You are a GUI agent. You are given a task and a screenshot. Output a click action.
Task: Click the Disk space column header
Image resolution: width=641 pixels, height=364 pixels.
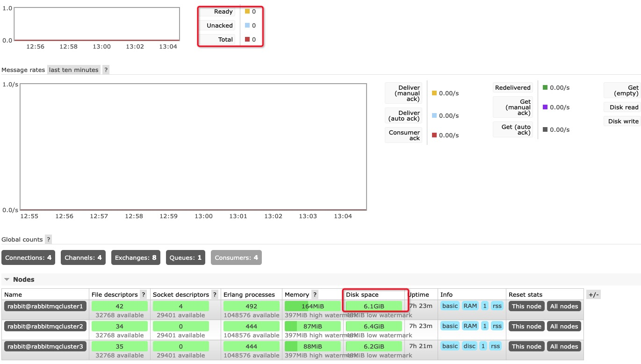tap(362, 294)
